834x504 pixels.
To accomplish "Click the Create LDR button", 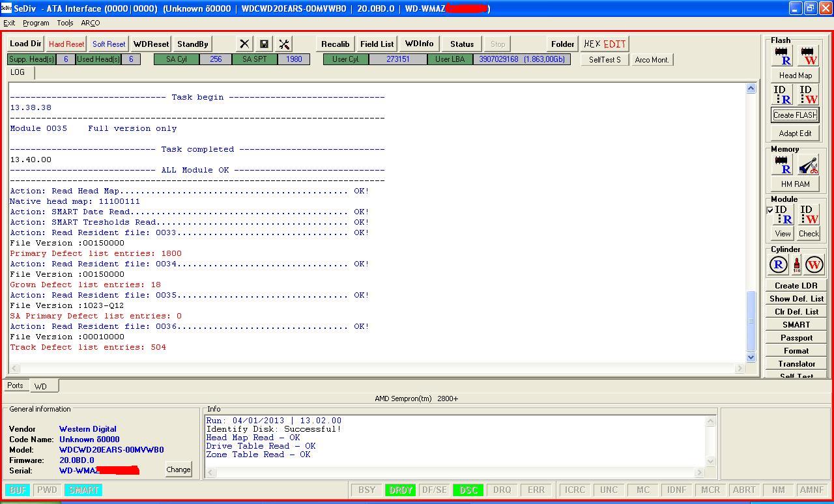I will (796, 285).
